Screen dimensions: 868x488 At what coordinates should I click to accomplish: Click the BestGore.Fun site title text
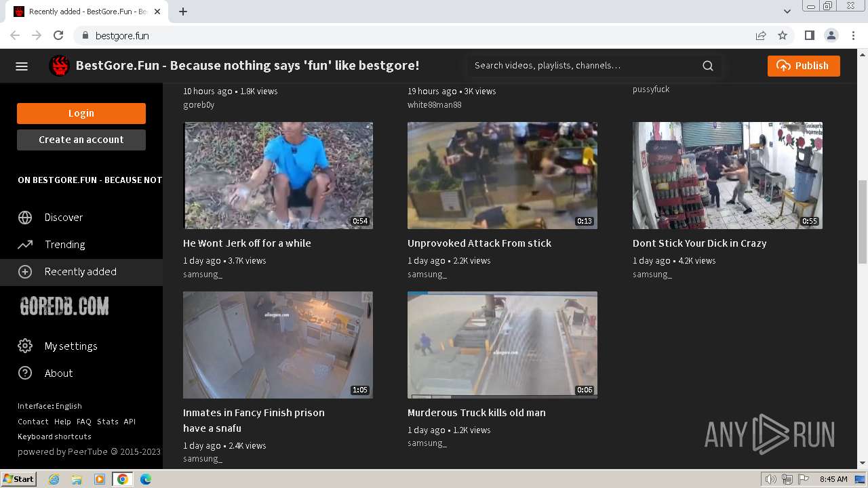(x=248, y=66)
